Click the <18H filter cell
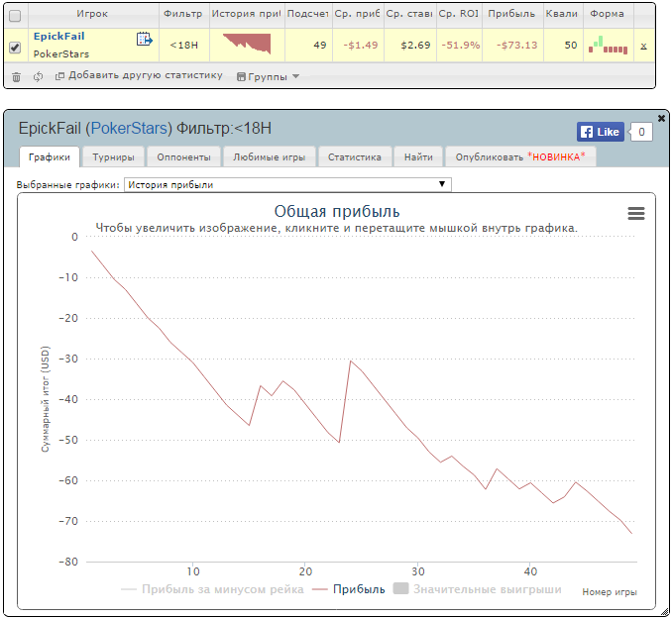Image resolution: width=672 pixels, height=619 pixels. click(x=183, y=45)
